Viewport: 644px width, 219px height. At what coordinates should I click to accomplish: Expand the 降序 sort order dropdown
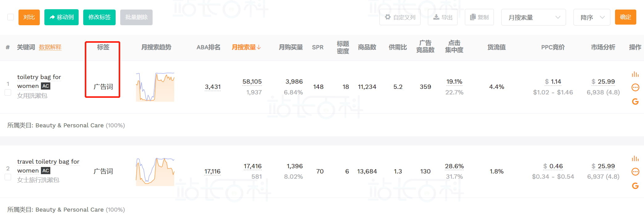point(592,17)
